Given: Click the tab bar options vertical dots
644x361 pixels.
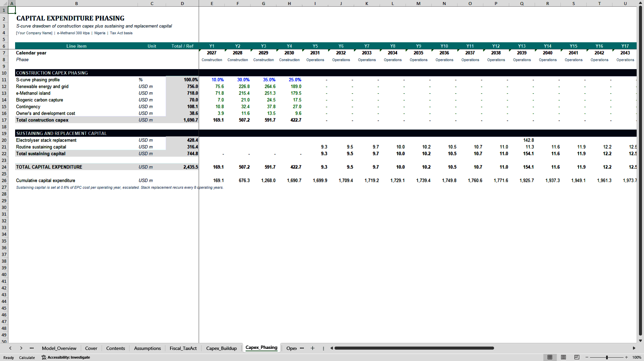Looking at the screenshot, I should coord(323,348).
